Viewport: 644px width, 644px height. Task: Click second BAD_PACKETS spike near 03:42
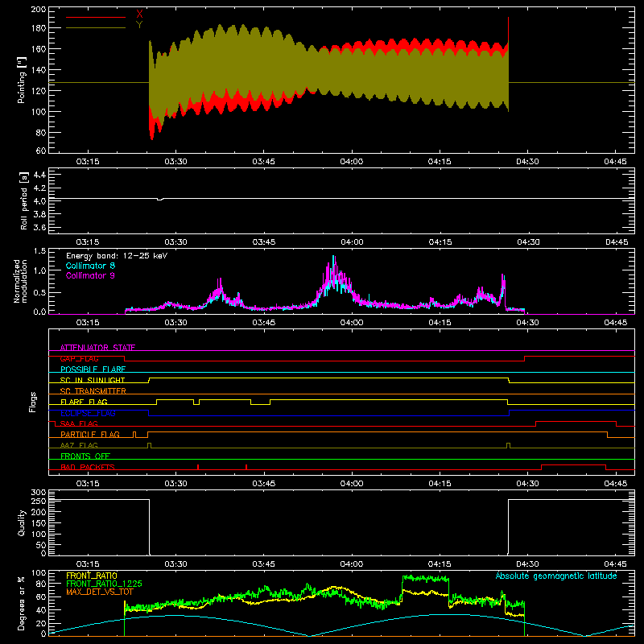(246, 467)
